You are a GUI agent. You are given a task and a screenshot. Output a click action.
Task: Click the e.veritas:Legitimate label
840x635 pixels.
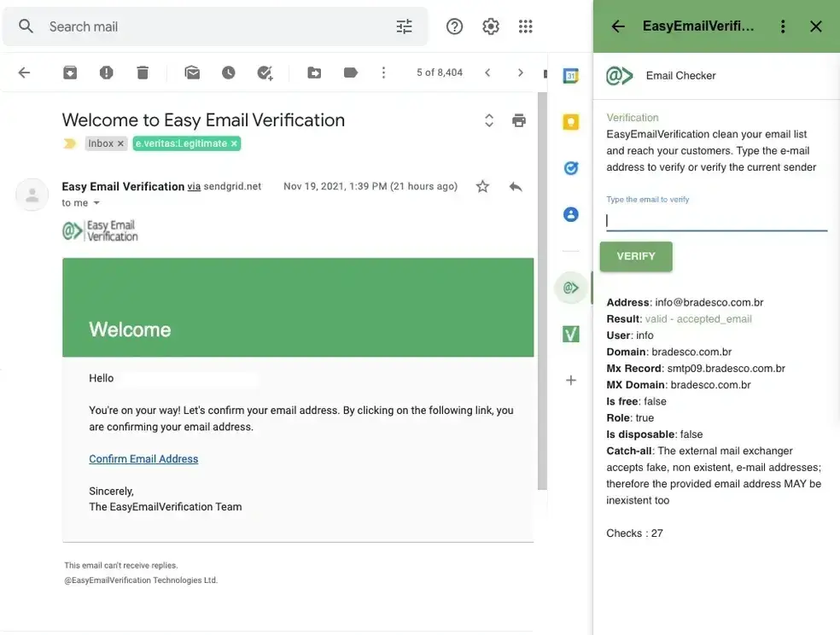pos(181,143)
